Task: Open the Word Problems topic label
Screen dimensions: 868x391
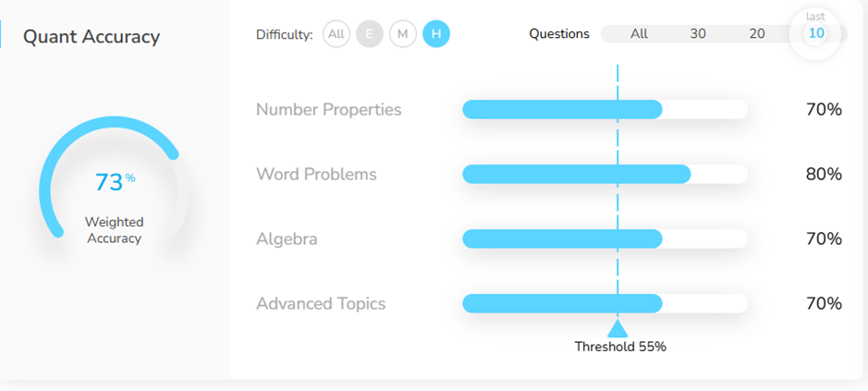Action: (316, 174)
